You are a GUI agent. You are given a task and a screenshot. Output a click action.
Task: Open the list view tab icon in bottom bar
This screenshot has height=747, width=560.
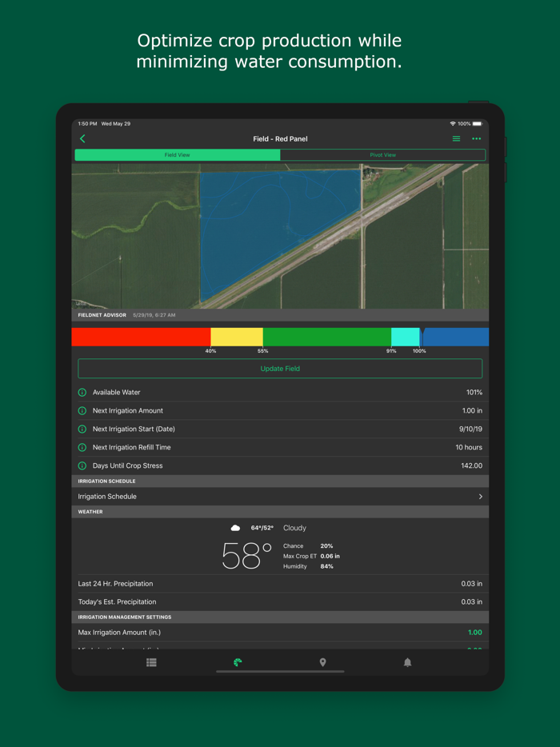[151, 662]
